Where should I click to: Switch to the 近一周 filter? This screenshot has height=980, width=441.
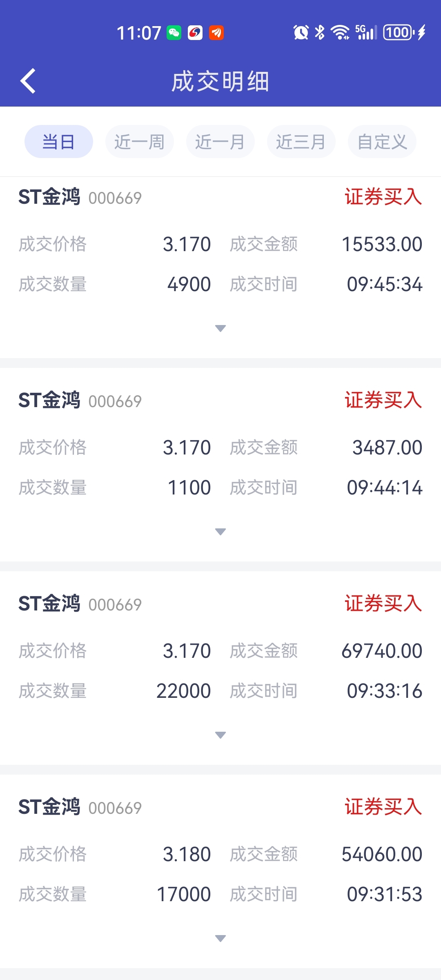140,142
